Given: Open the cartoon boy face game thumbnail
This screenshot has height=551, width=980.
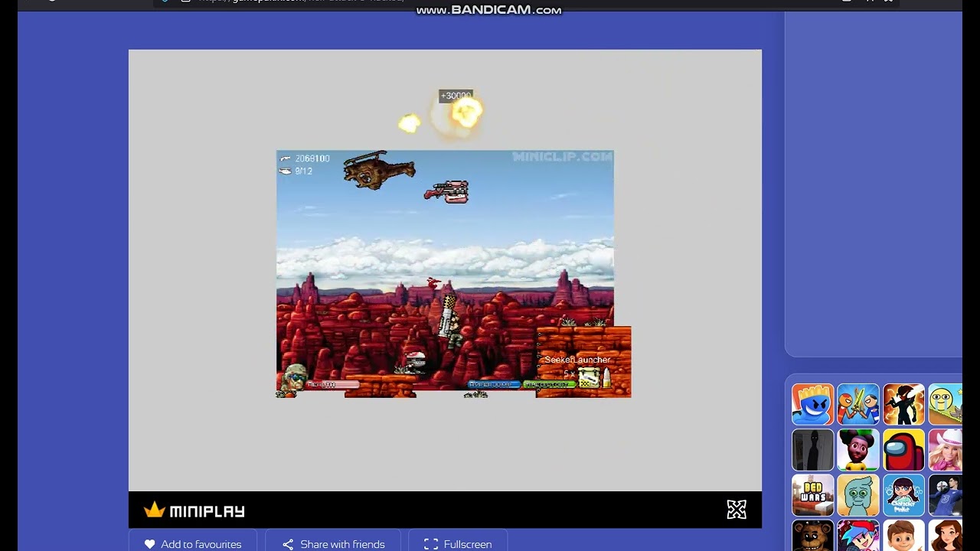Looking at the screenshot, I should pos(903,536).
